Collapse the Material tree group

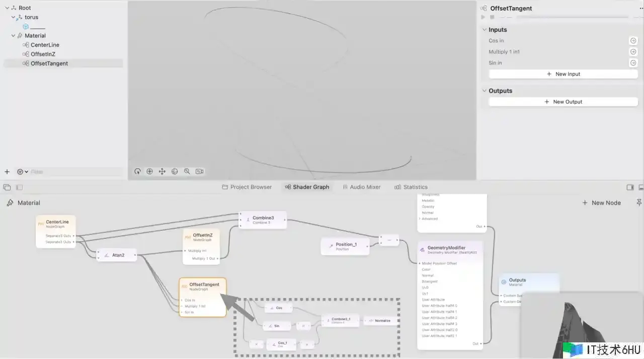coord(14,36)
